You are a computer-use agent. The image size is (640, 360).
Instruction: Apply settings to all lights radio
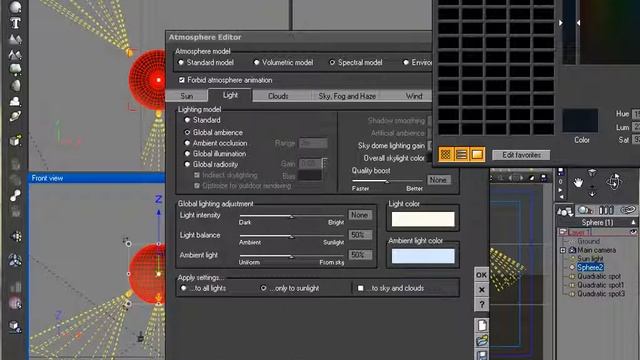(184, 288)
